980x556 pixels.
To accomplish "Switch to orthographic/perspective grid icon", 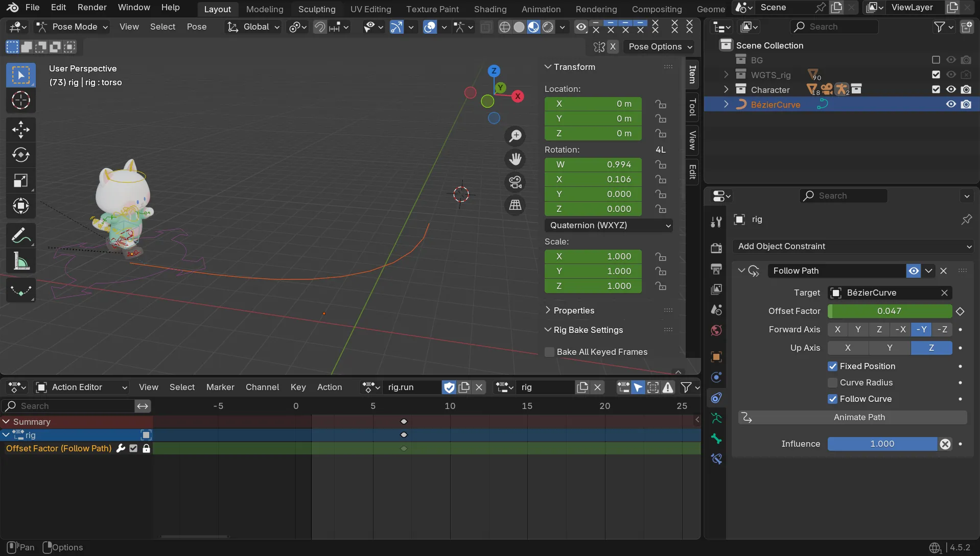I will 515,205.
